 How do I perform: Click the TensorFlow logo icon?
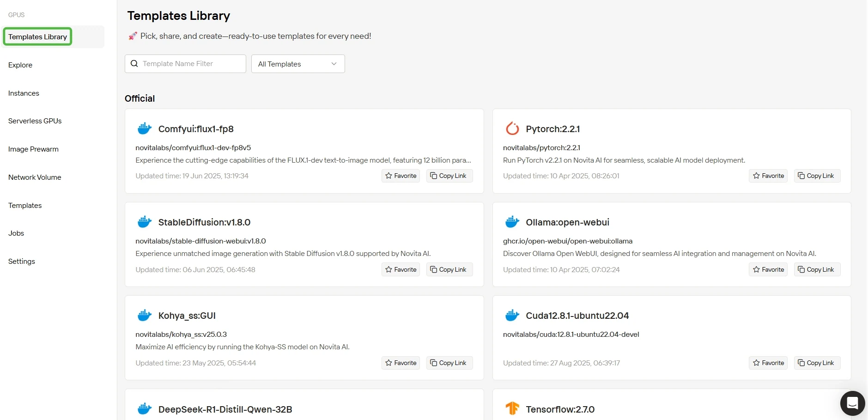click(x=512, y=408)
